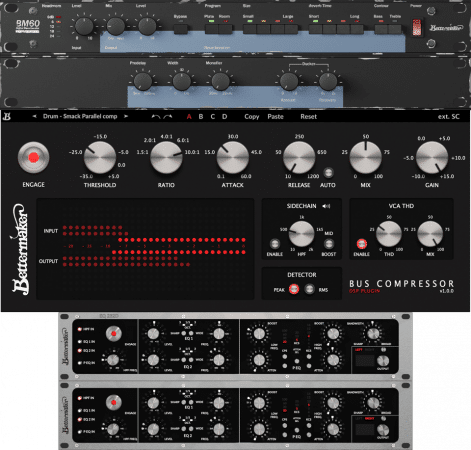The image size is (471, 450).
Task: Toggle the MID BOOST button
Action: tap(329, 244)
